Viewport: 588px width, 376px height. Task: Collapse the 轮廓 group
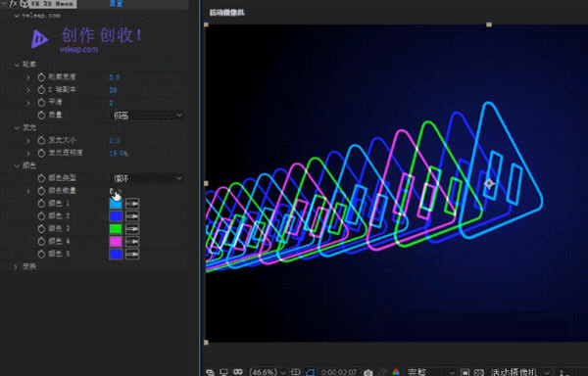click(16, 65)
